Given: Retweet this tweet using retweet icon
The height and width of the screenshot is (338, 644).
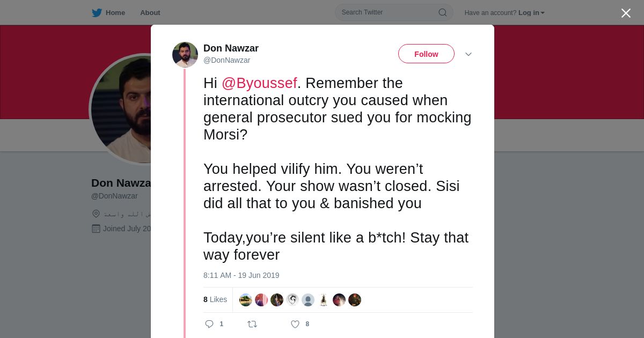Looking at the screenshot, I should point(252,324).
